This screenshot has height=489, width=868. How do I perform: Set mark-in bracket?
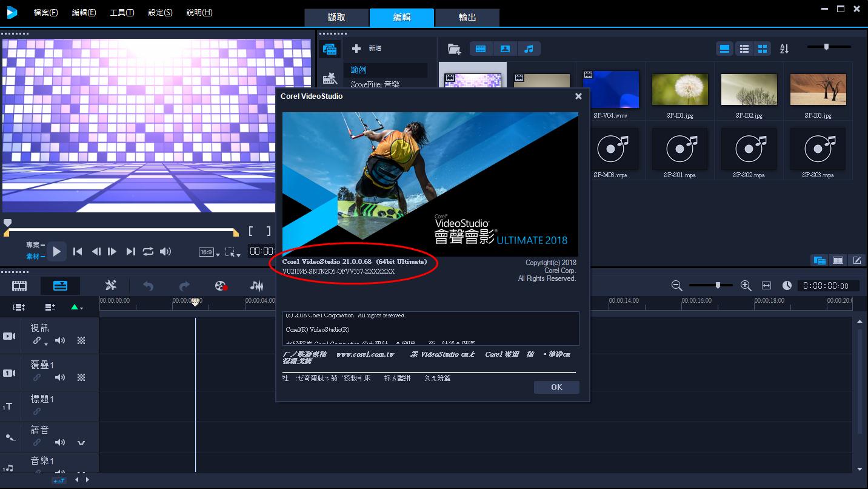click(252, 231)
